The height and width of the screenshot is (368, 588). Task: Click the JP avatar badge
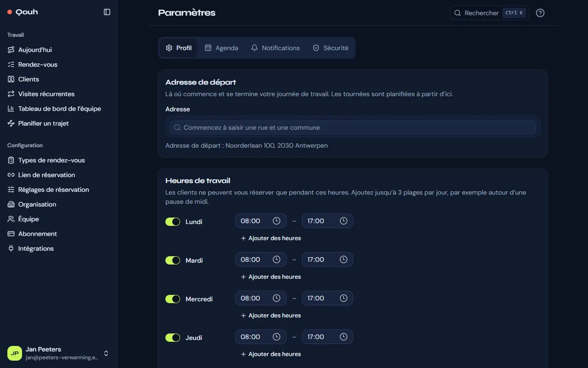point(15,353)
